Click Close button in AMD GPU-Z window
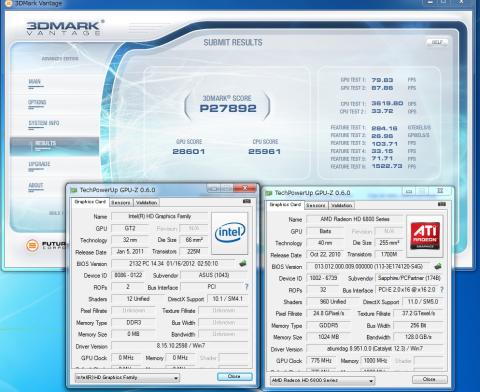Screen dimensions: 480x392 coord(429,379)
